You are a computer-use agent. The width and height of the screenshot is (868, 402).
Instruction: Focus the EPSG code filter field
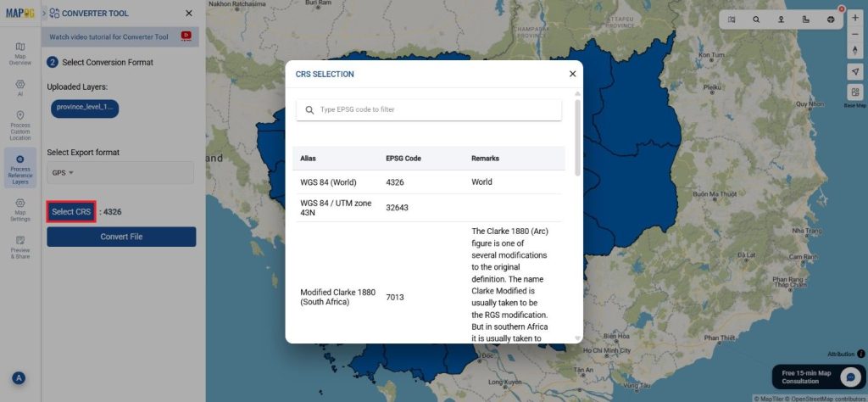coord(428,109)
